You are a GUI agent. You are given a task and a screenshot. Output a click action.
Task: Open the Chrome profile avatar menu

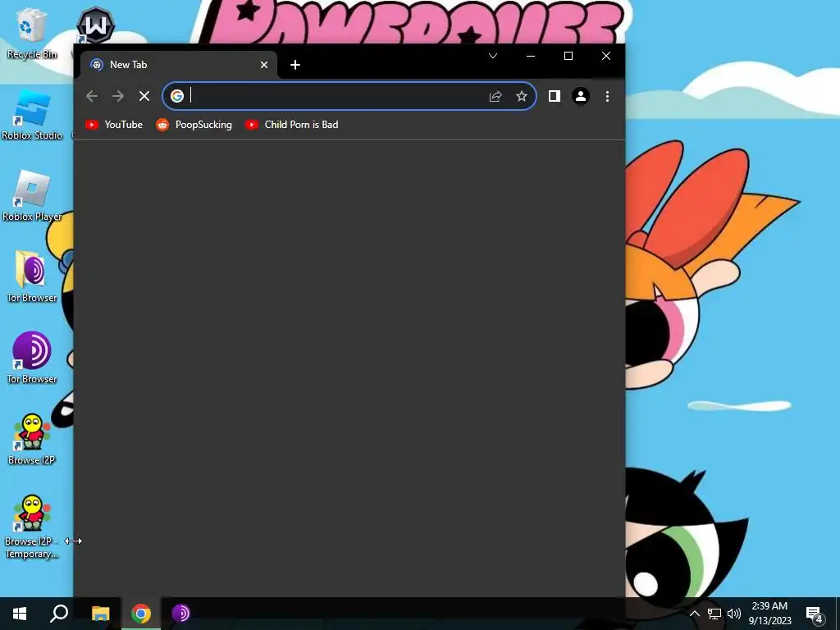[x=581, y=96]
